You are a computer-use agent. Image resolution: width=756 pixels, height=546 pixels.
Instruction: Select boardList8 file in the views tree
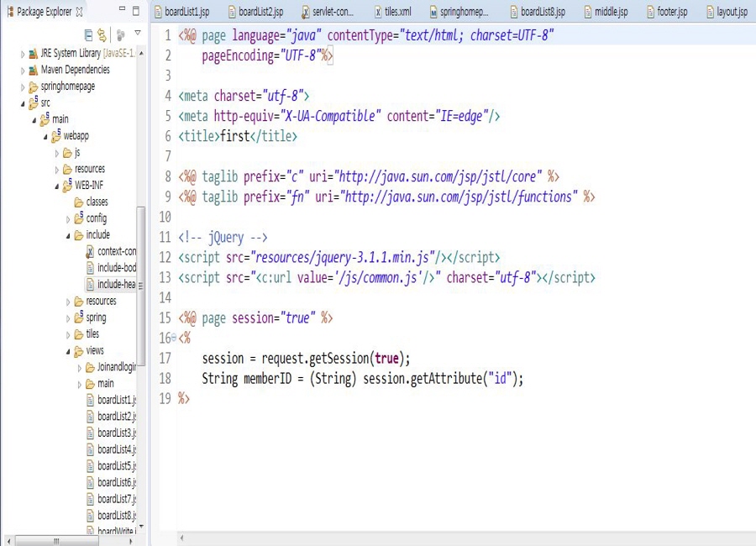click(112, 516)
